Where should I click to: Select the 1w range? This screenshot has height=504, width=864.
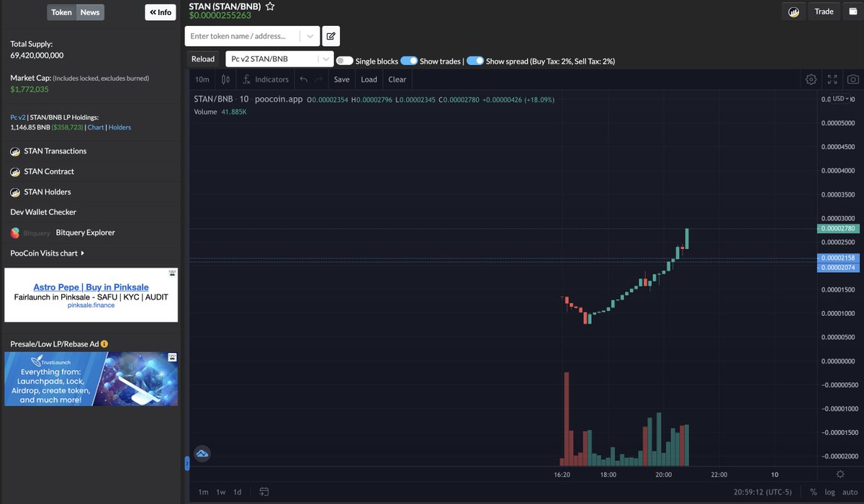[221, 492]
